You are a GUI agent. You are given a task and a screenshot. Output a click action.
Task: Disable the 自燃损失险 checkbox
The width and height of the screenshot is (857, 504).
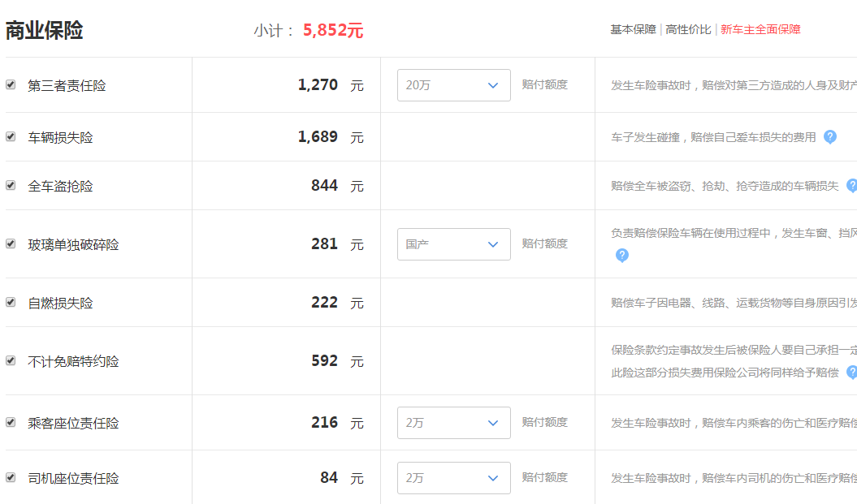11,302
